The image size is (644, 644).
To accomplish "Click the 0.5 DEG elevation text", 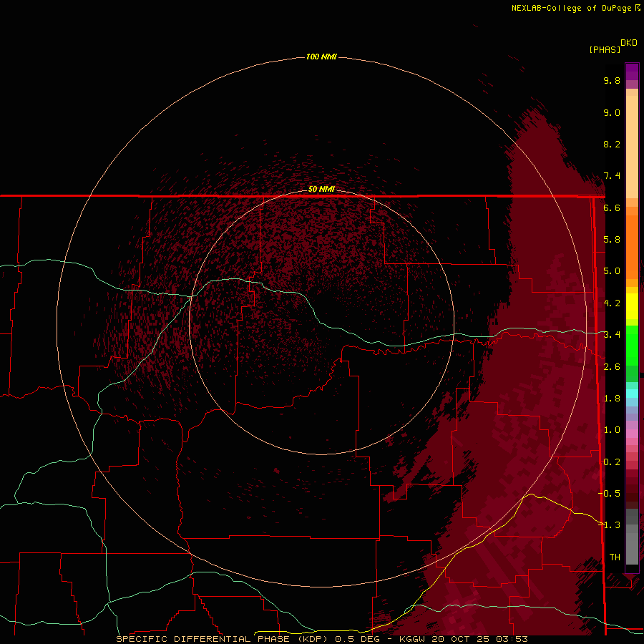I will tap(356, 639).
